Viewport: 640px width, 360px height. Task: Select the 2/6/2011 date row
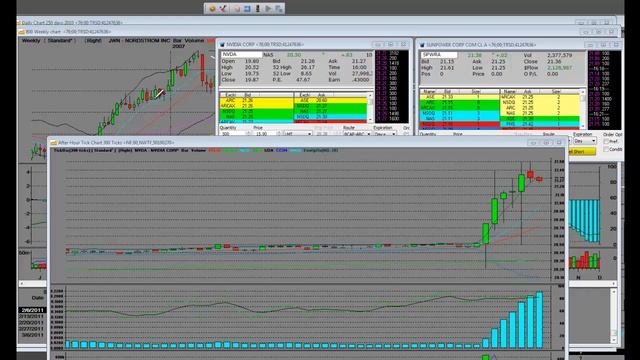(x=32, y=310)
